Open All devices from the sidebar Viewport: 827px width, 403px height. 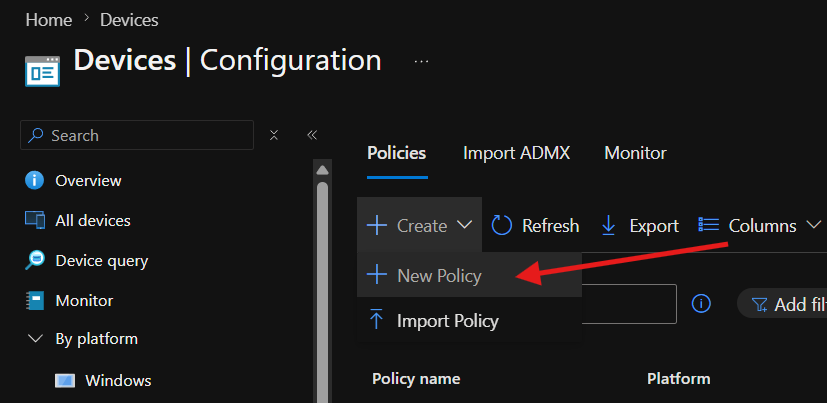pyautogui.click(x=93, y=220)
